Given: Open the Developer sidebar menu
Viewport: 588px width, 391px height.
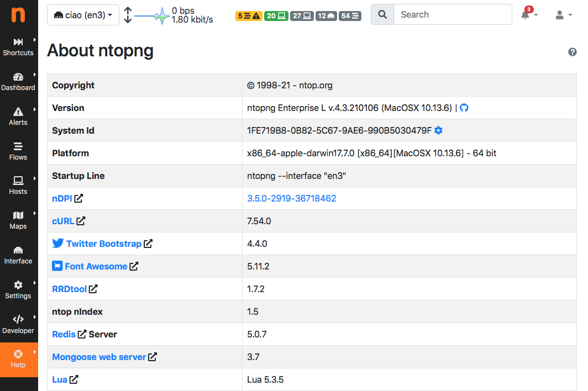Looking at the screenshot, I should tap(19, 325).
